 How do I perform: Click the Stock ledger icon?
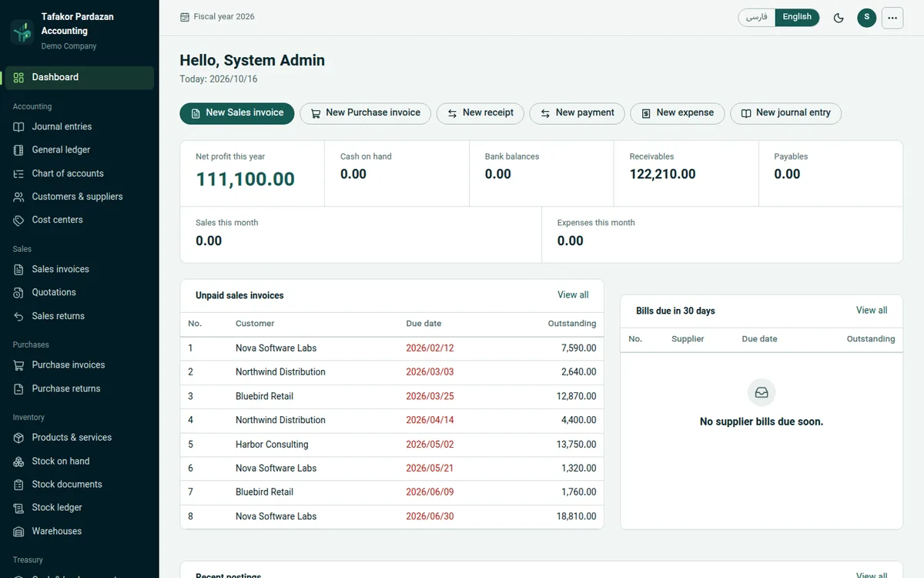click(x=18, y=508)
